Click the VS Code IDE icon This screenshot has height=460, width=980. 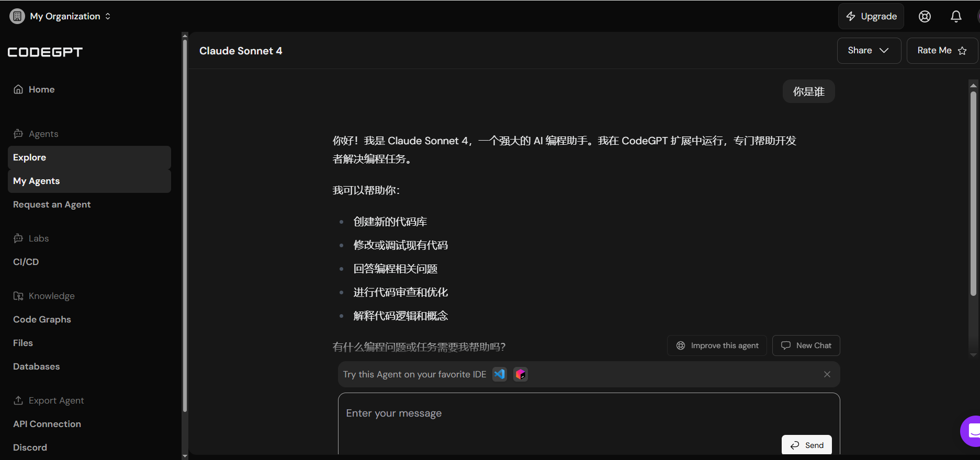tap(499, 374)
